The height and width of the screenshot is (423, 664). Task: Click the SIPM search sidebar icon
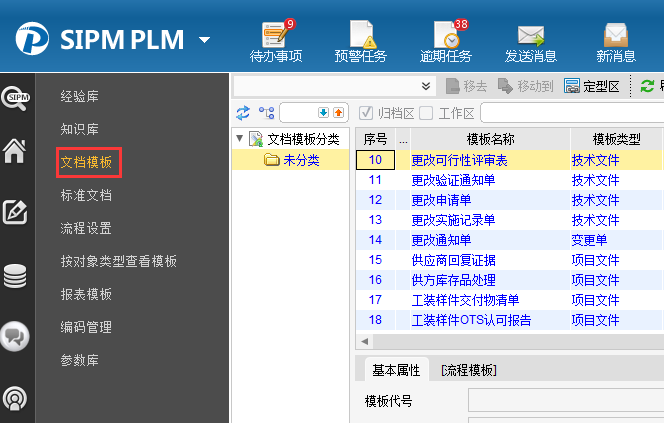pos(16,98)
